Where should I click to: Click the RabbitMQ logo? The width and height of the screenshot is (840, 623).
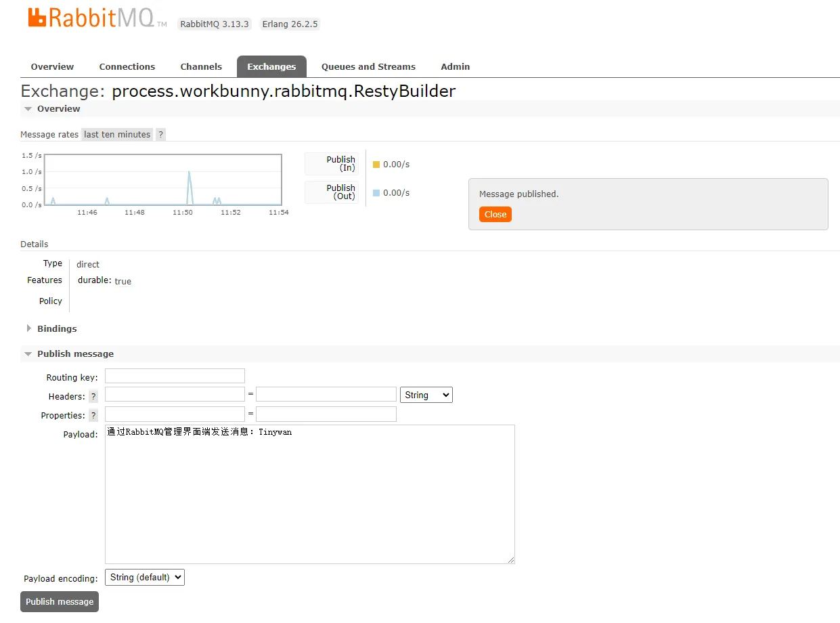coord(97,17)
